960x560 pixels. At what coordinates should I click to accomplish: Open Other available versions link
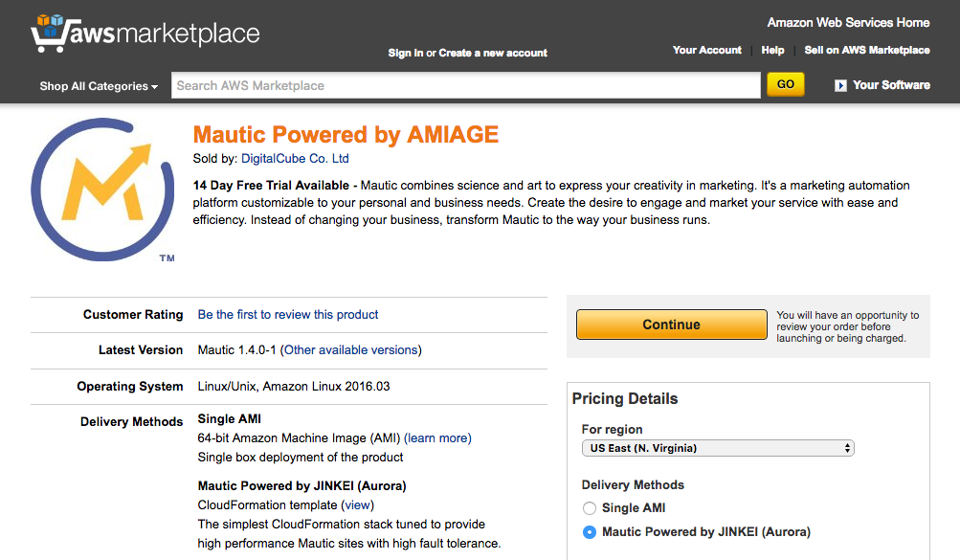point(351,350)
